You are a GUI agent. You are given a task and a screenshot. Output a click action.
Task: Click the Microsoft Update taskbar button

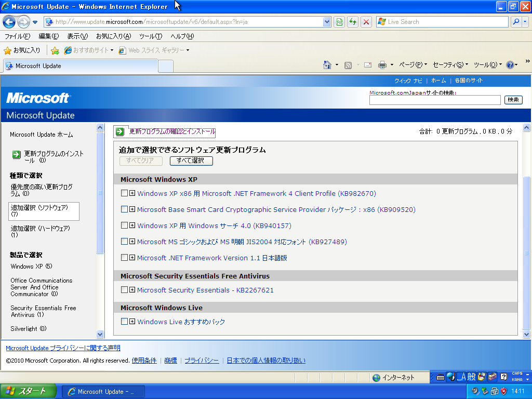tap(103, 392)
